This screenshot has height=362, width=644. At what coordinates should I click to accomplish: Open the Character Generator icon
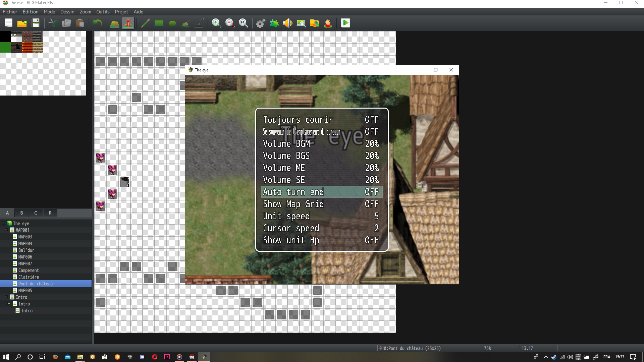point(328,23)
